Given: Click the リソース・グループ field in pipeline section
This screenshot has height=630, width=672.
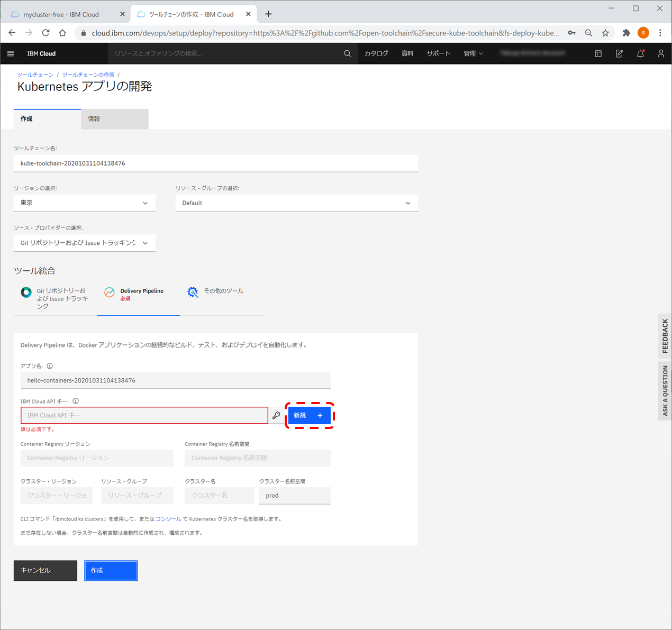Looking at the screenshot, I should [x=137, y=496].
